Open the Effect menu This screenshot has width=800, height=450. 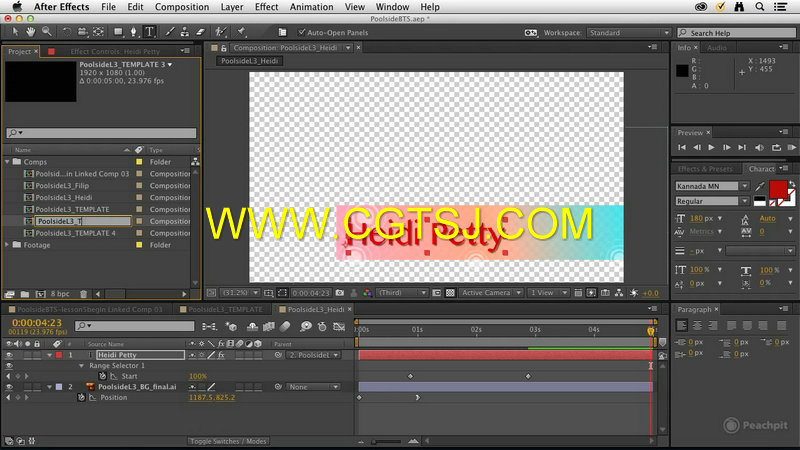(266, 7)
